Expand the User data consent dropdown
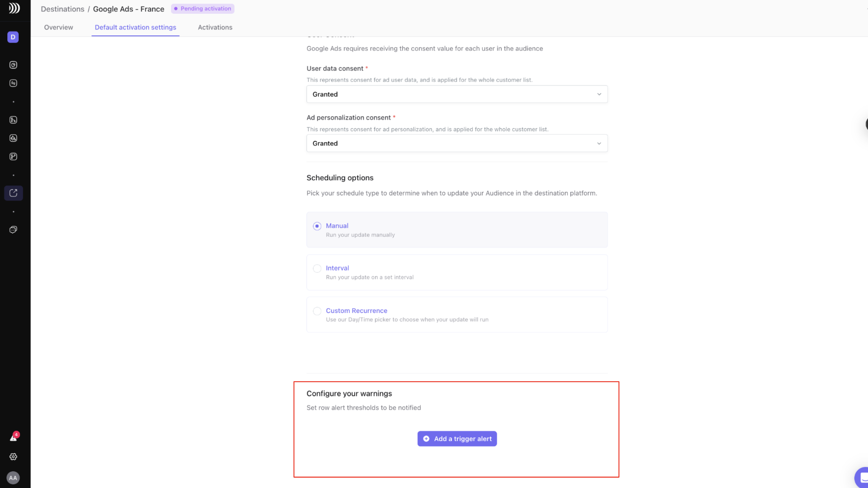Screen dimensions: 868x488 pyautogui.click(x=457, y=94)
